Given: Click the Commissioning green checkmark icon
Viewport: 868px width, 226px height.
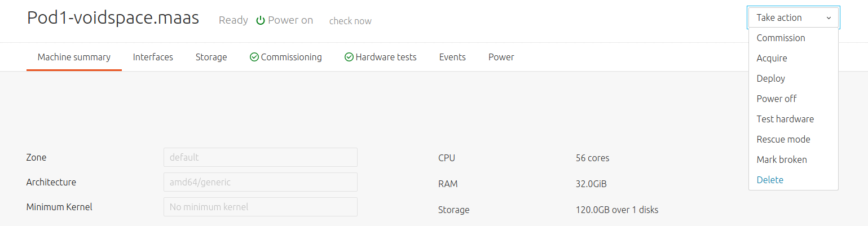Looking at the screenshot, I should pyautogui.click(x=254, y=57).
